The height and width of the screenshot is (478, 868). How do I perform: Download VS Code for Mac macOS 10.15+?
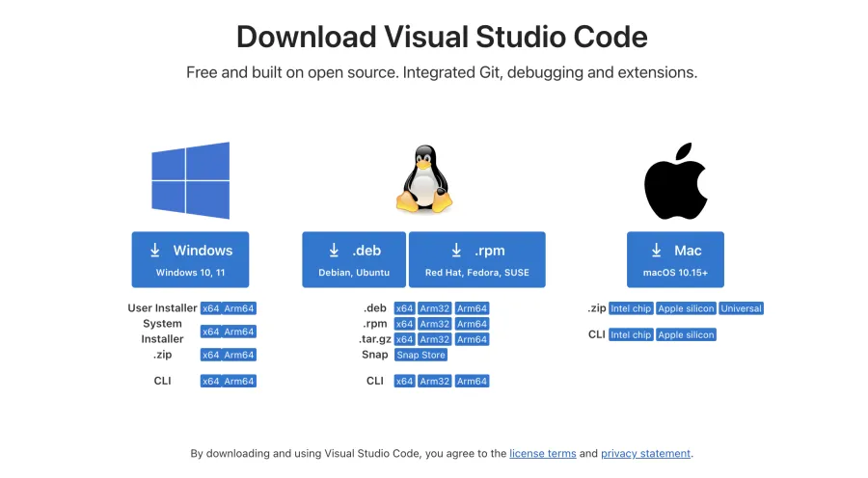[x=675, y=259]
